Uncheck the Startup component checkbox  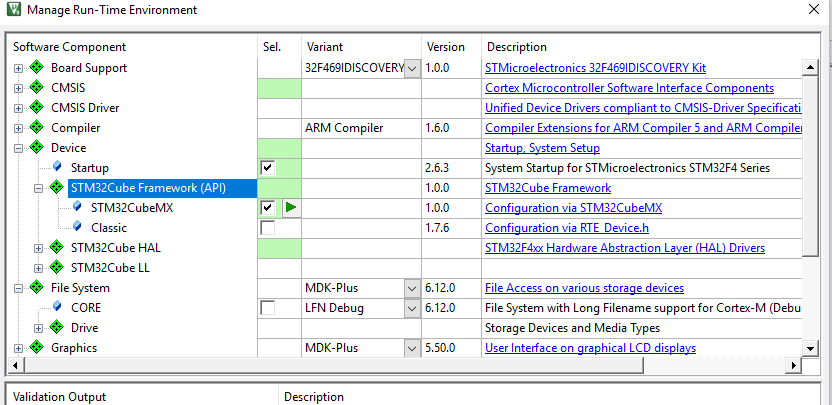coord(268,168)
